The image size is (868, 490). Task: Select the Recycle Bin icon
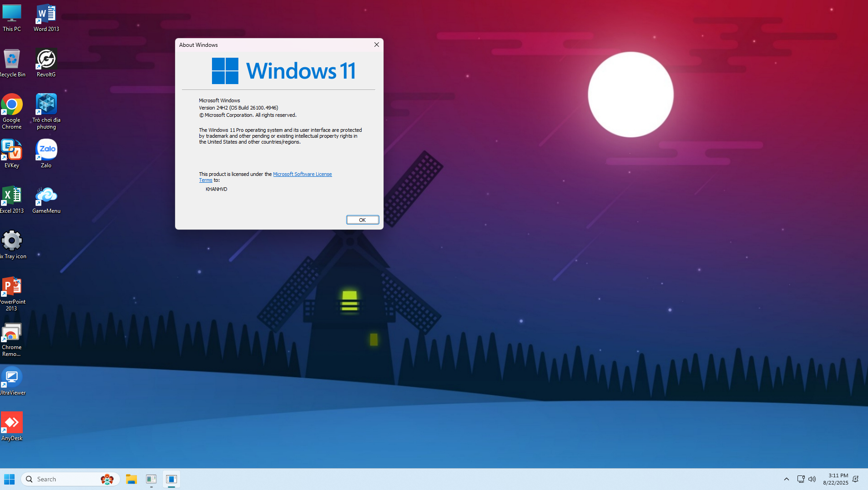[x=12, y=63]
